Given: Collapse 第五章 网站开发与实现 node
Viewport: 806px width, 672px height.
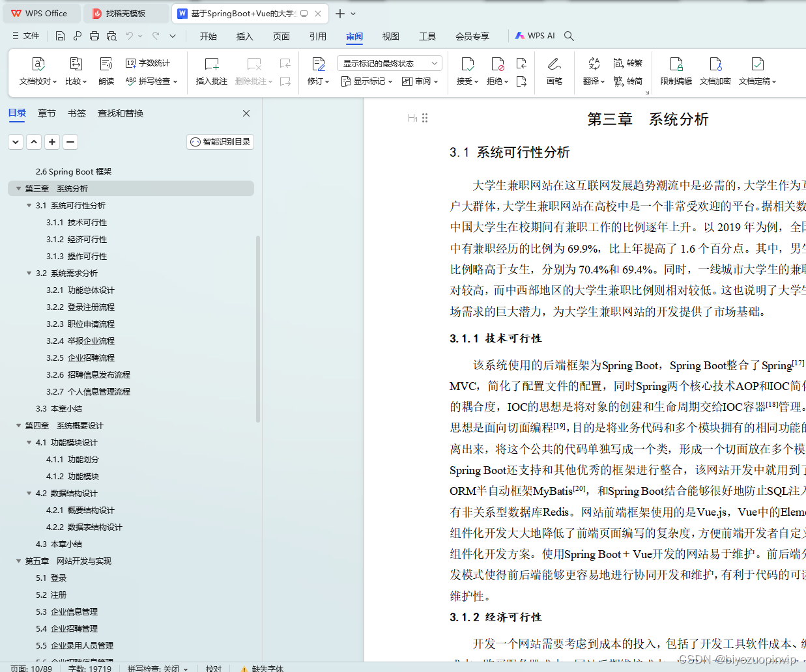Looking at the screenshot, I should pyautogui.click(x=18, y=561).
